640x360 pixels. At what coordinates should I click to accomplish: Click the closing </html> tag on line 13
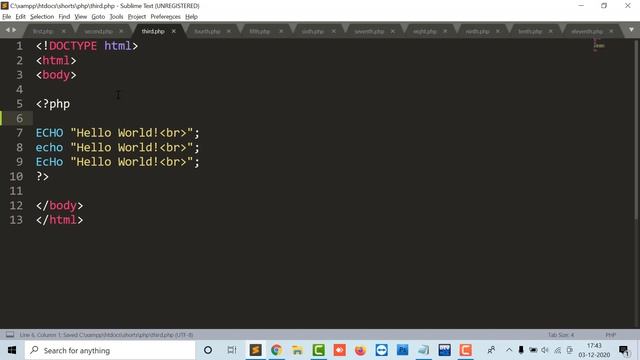point(60,220)
